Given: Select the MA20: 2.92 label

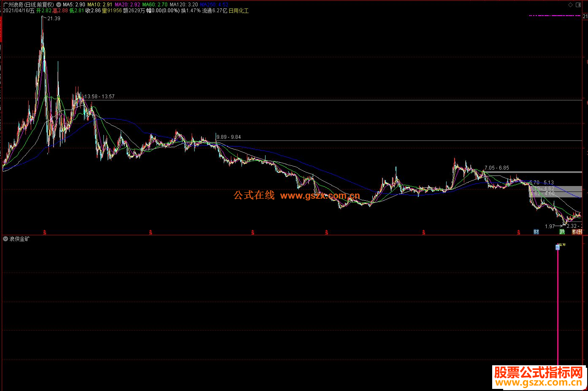Looking at the screenshot, I should (x=127, y=5).
